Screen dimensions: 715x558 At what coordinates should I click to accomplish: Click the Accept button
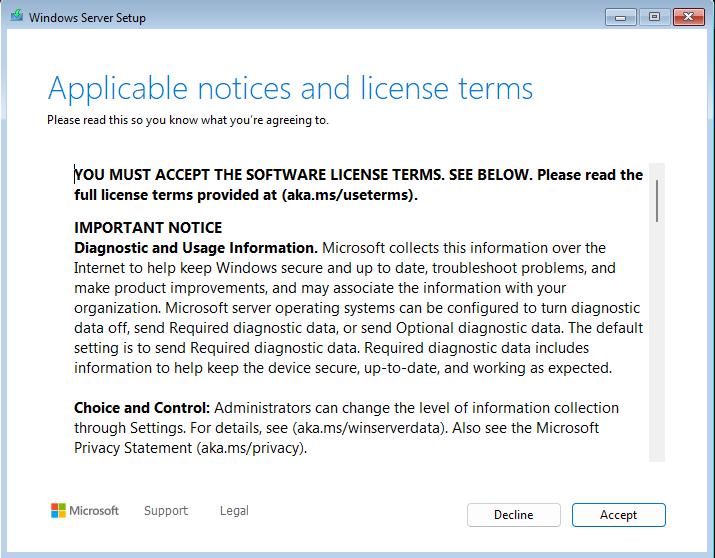pyautogui.click(x=619, y=515)
